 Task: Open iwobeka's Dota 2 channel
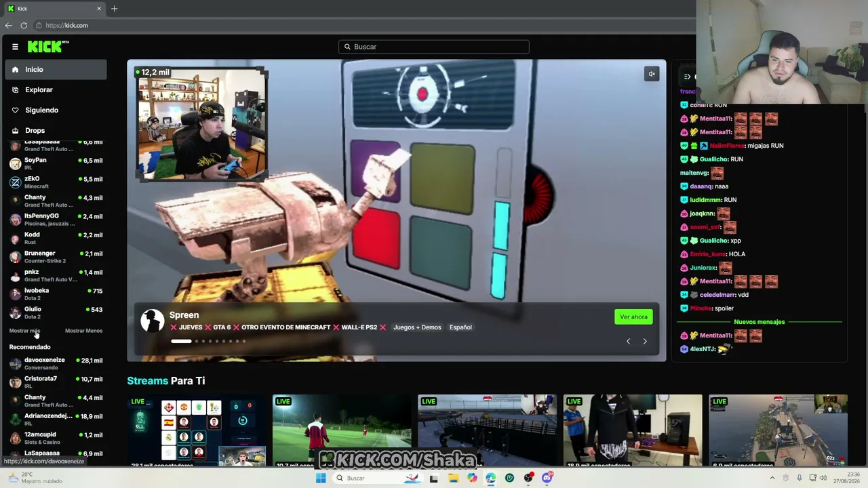point(56,294)
